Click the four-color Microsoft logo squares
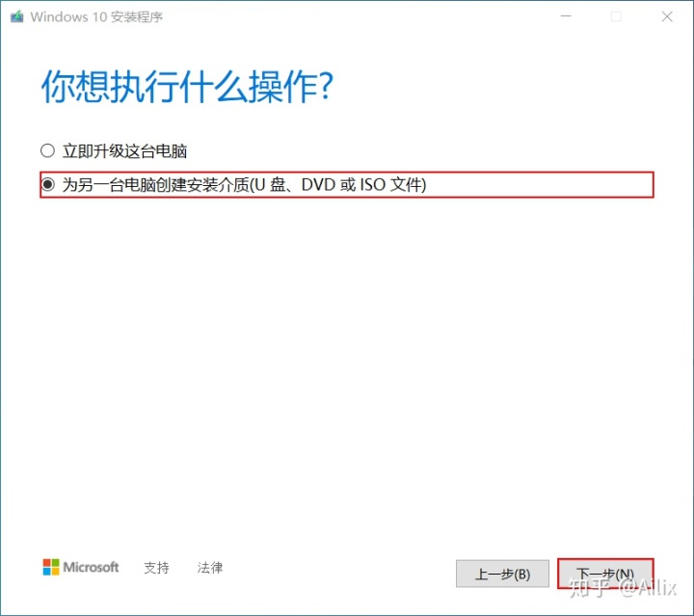Screen dimensions: 694x616 tap(51, 567)
